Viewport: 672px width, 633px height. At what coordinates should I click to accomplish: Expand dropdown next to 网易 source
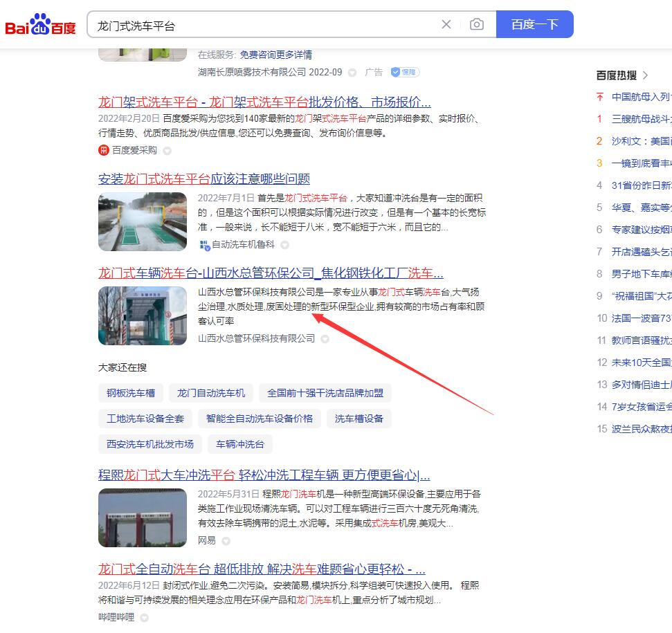click(x=226, y=542)
